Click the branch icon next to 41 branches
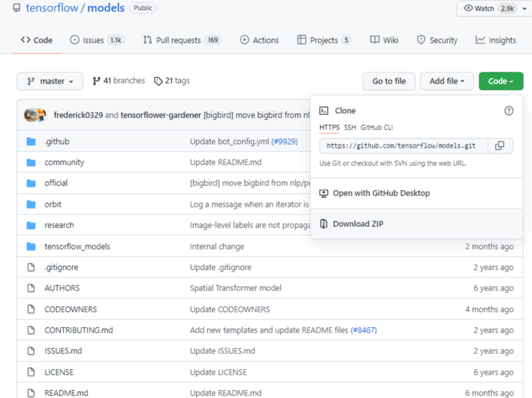 tap(96, 81)
